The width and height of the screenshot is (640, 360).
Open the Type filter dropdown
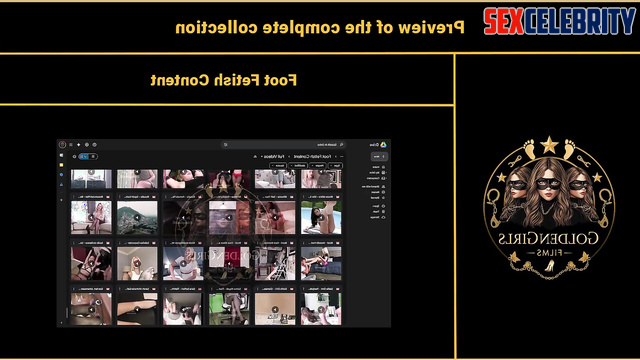pyautogui.click(x=336, y=165)
